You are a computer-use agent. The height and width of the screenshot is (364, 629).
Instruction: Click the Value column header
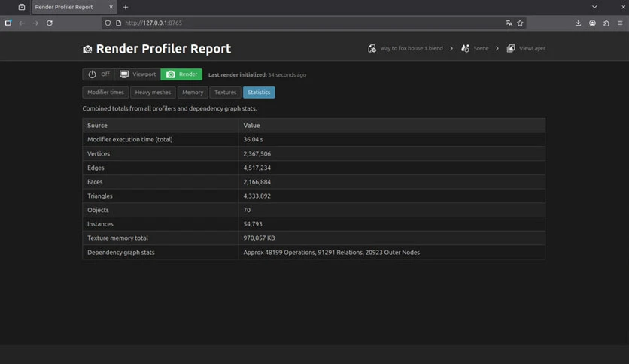(x=251, y=126)
